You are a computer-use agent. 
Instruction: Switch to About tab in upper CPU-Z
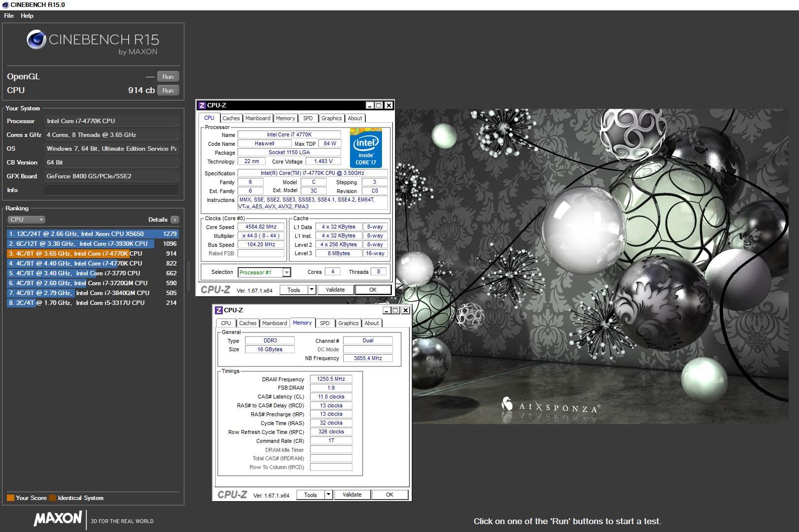point(355,118)
